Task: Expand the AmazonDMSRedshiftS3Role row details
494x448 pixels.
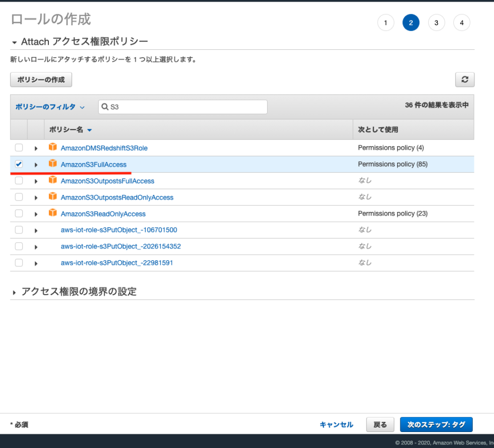Action: click(x=36, y=148)
